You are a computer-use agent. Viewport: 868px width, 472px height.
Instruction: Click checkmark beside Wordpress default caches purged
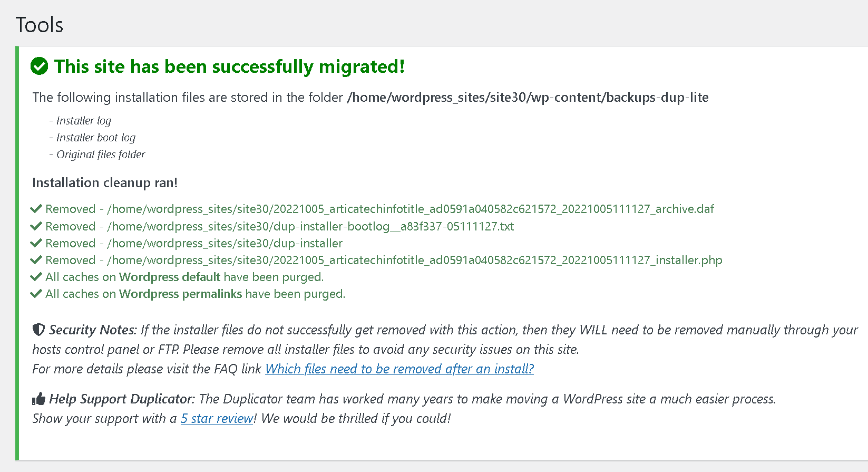click(36, 277)
